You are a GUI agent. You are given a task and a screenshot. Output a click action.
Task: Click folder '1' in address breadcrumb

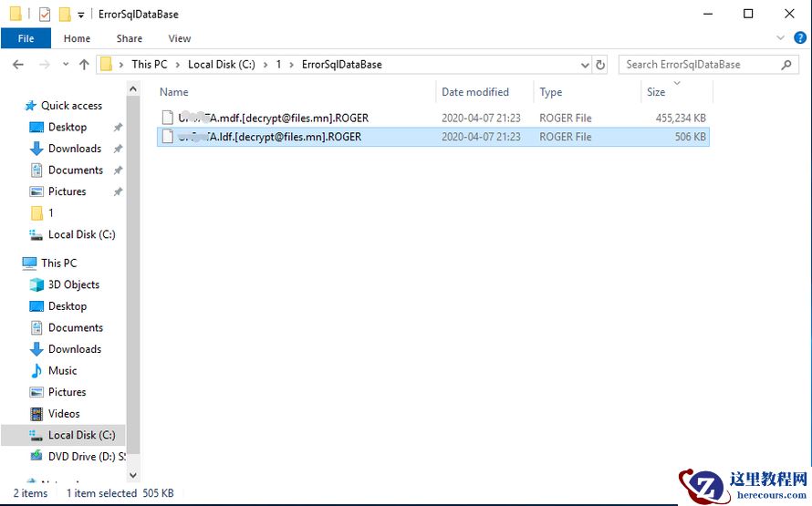278,65
